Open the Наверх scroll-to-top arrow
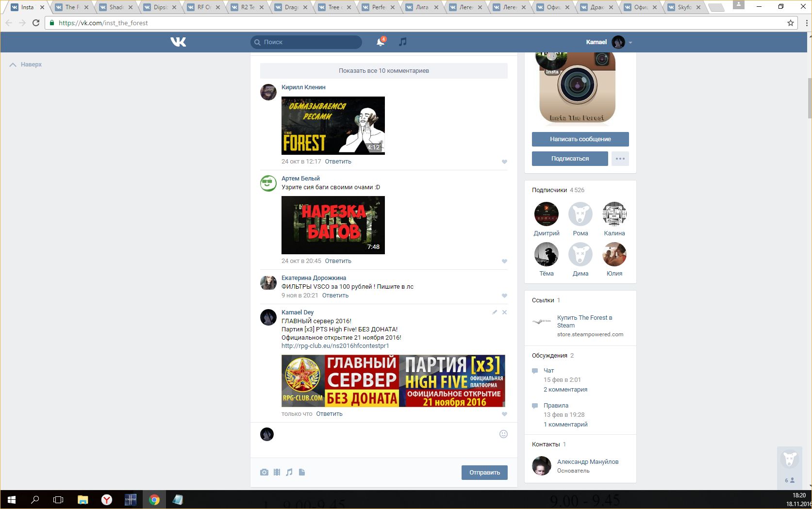Viewport: 812px width, 509px height. click(26, 65)
